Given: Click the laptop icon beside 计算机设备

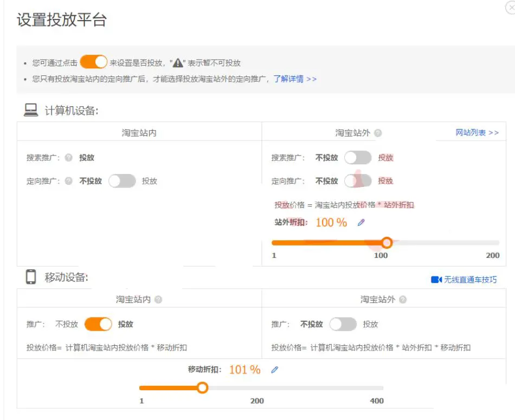Looking at the screenshot, I should (31, 110).
